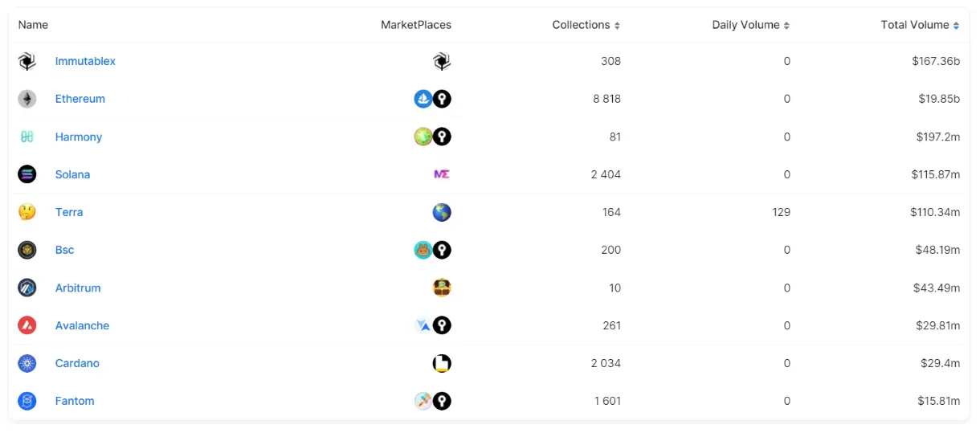Open the Cardano chain link
980x437 pixels.
(77, 363)
